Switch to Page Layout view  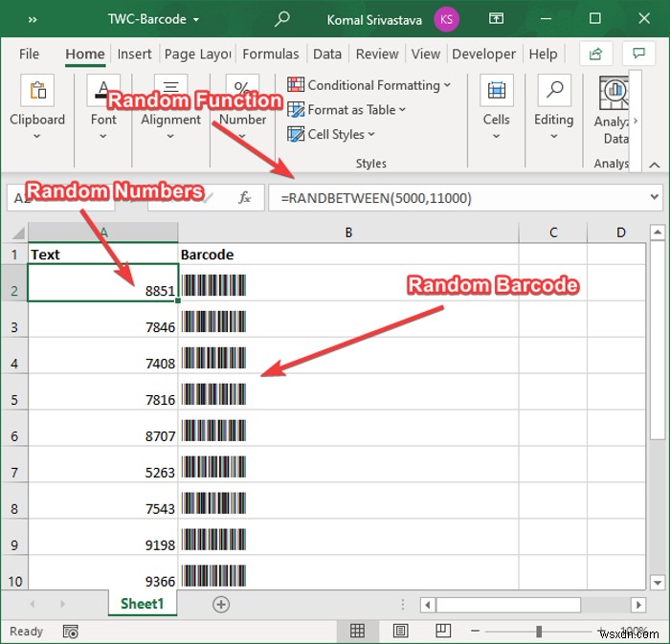pos(400,631)
